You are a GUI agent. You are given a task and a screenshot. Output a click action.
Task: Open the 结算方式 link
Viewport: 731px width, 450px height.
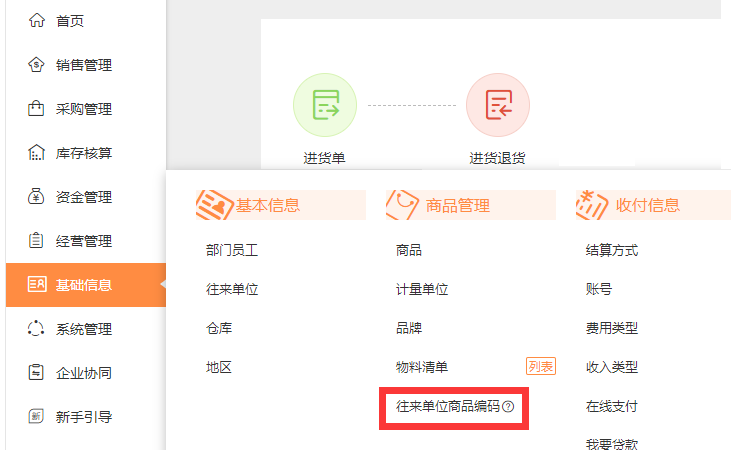612,250
